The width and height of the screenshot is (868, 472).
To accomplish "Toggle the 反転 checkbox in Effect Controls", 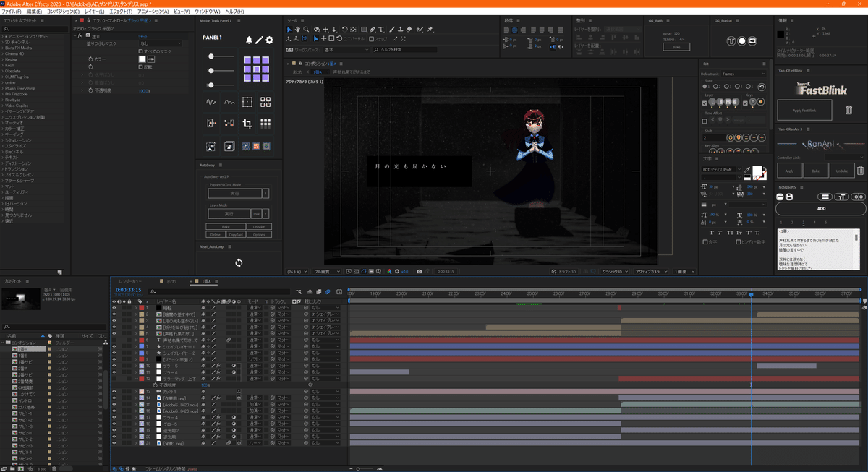I will click(140, 66).
